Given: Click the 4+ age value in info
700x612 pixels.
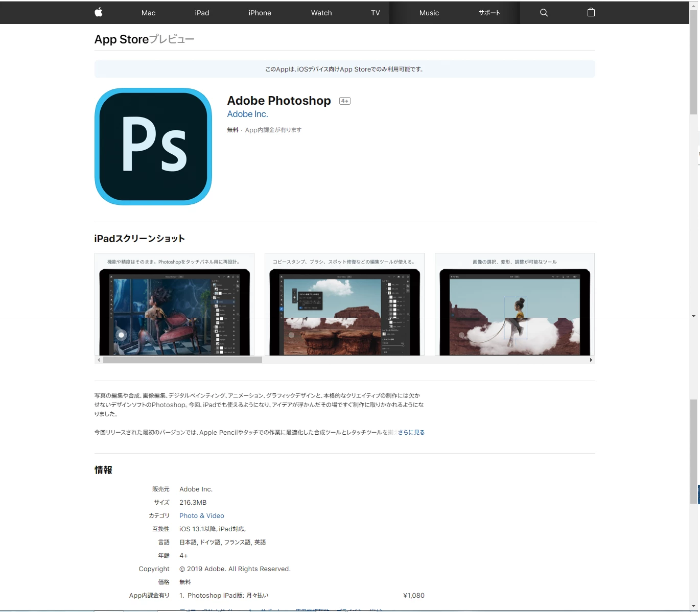Looking at the screenshot, I should pos(183,556).
